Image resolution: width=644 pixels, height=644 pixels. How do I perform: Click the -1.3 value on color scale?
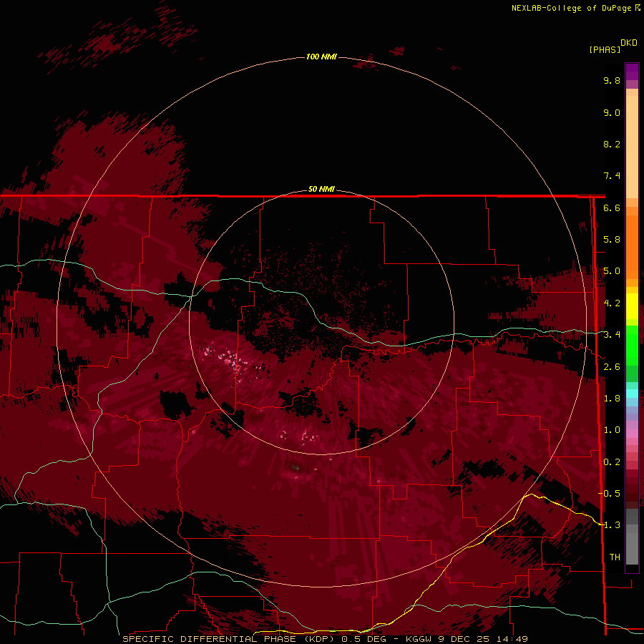click(x=609, y=525)
